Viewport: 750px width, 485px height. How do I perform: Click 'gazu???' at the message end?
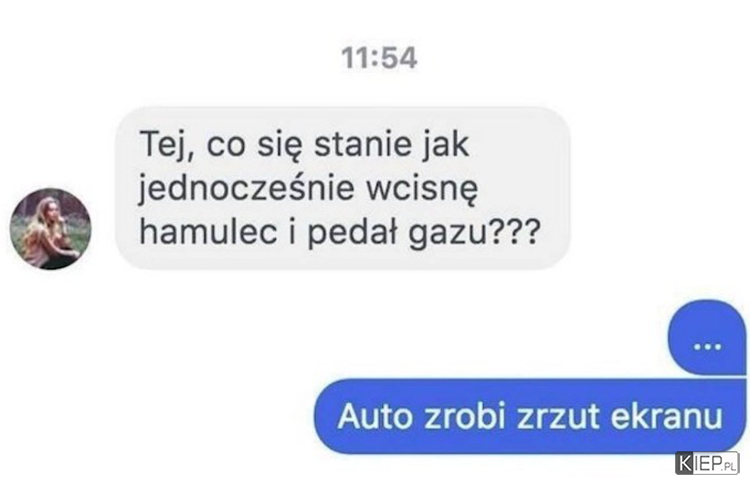[x=475, y=232]
